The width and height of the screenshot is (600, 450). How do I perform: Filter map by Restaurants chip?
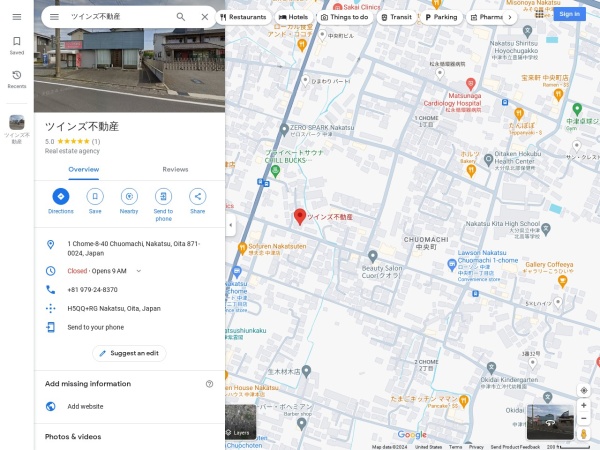[243, 17]
